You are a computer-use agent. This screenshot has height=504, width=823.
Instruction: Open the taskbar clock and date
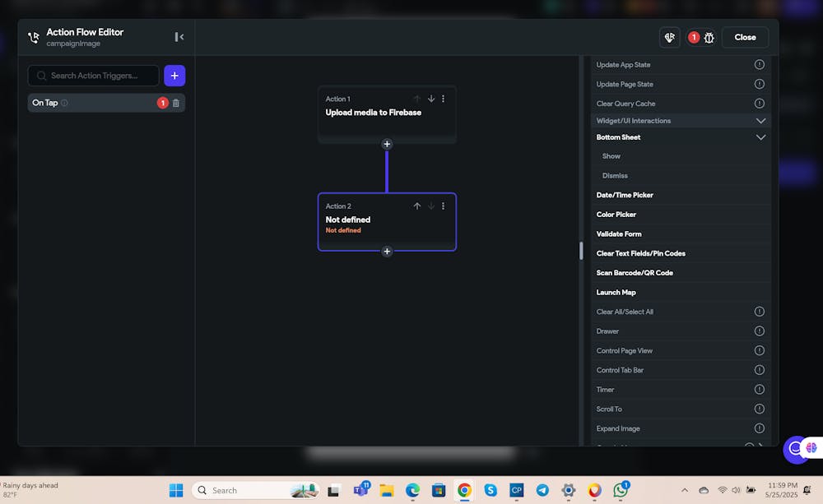pos(782,490)
